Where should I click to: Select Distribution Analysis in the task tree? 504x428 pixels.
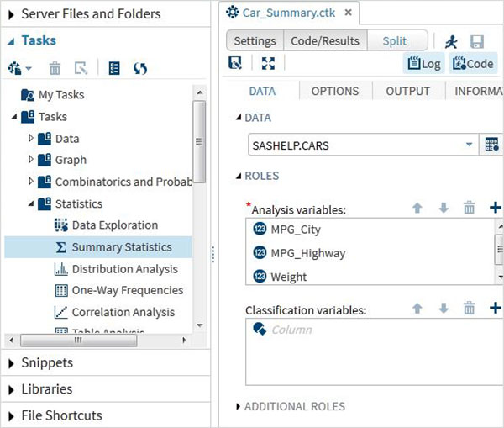124,269
